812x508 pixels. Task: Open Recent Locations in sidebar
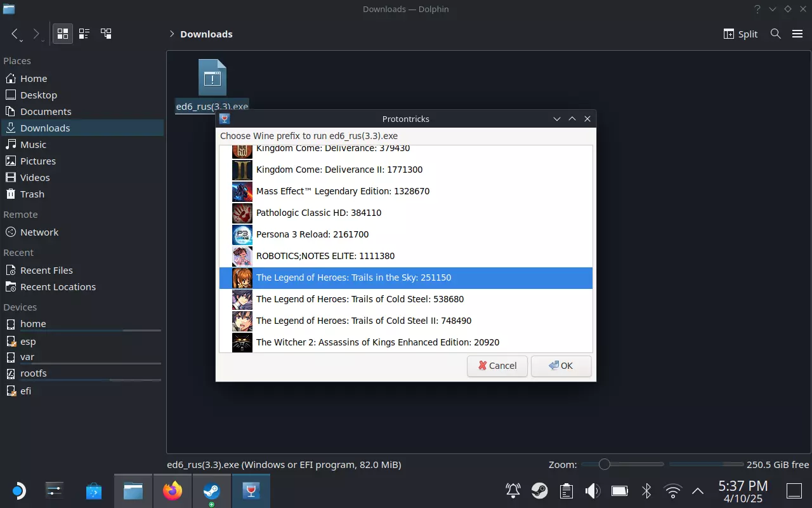pos(82,287)
